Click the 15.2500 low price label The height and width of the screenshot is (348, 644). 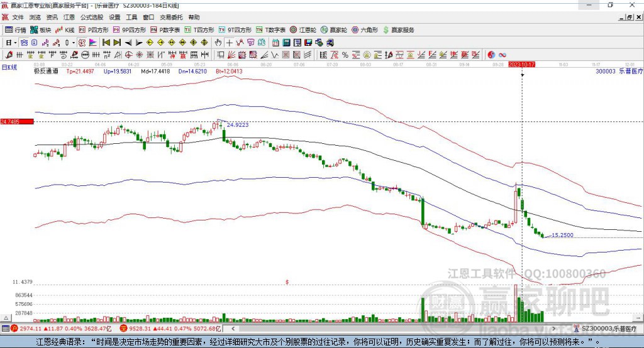(x=562, y=235)
